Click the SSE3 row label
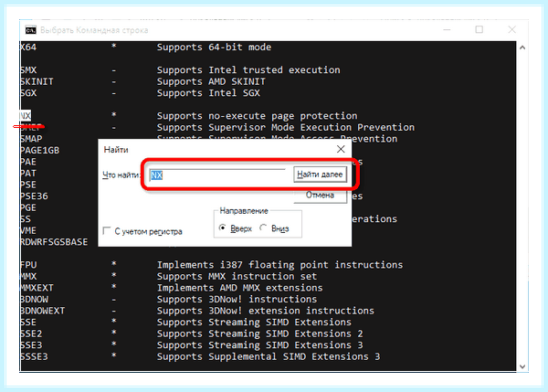 31,344
